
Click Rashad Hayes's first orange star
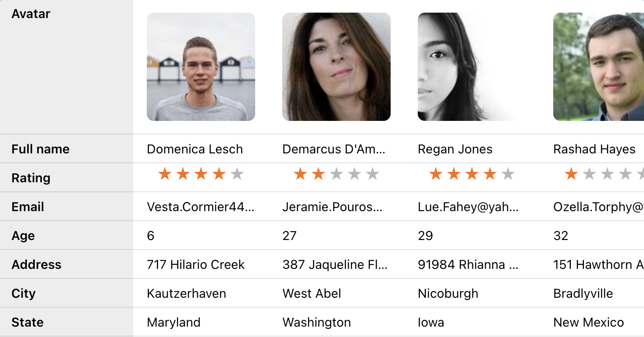coord(571,174)
